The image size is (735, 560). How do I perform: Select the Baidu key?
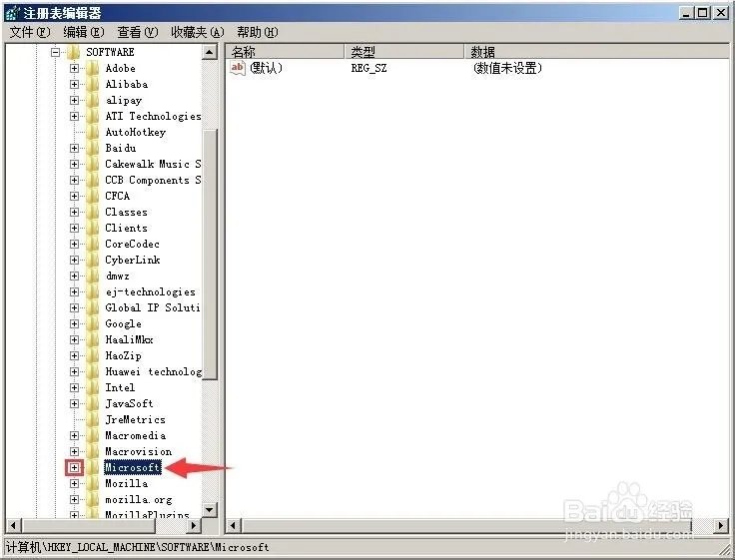point(121,148)
